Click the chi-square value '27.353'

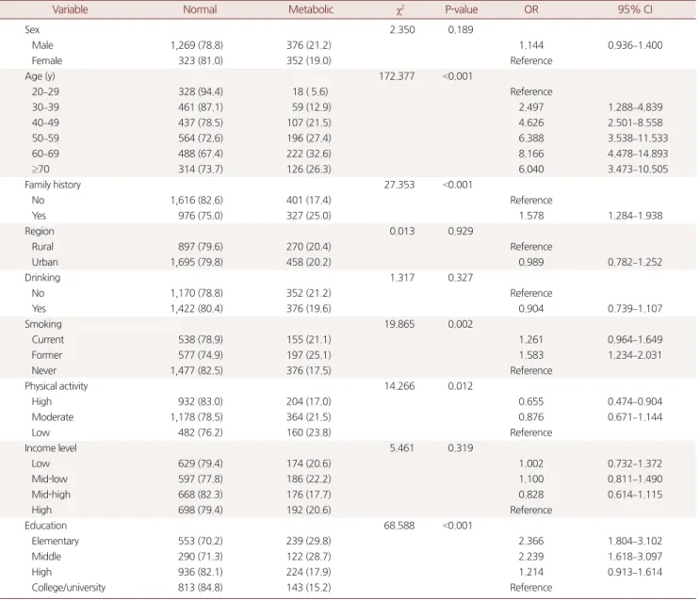(399, 185)
